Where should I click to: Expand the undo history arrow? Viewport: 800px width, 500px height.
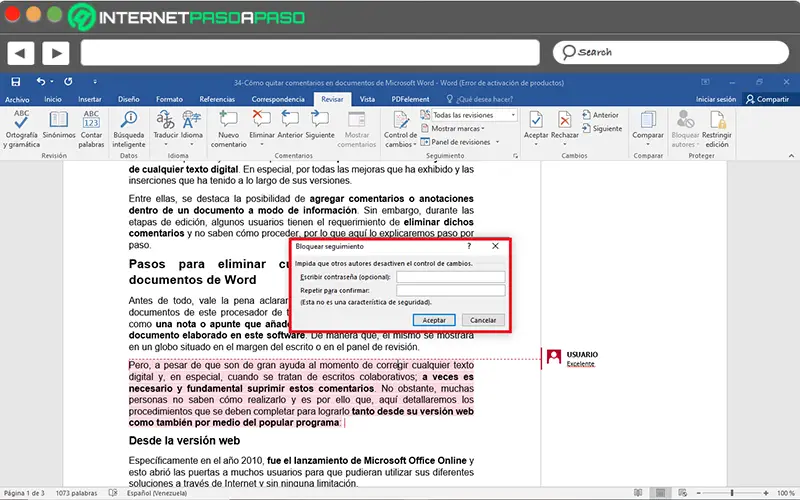[52, 82]
